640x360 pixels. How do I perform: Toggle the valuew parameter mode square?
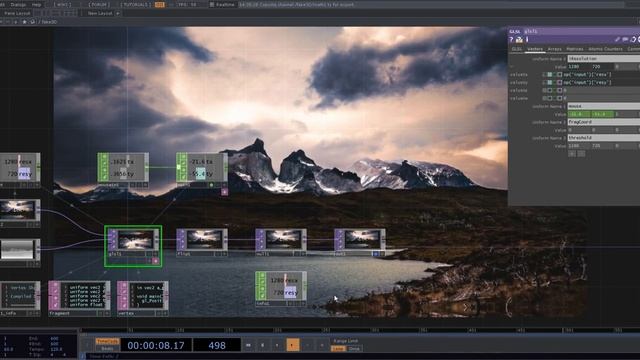(x=550, y=98)
